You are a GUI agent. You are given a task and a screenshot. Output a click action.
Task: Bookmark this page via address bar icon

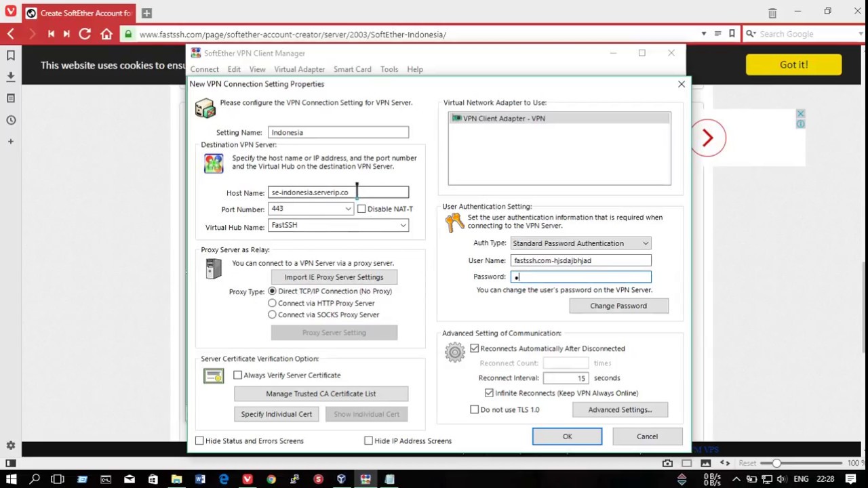click(x=732, y=34)
